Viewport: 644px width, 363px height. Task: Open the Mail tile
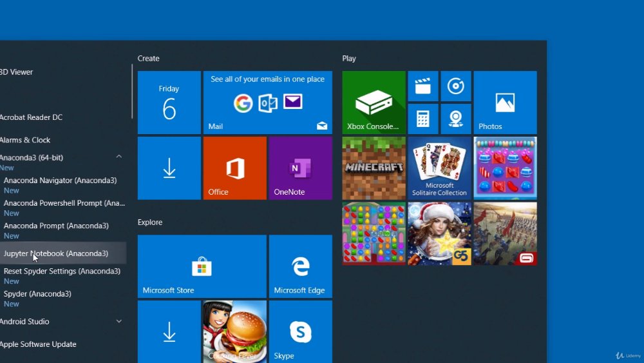point(268,103)
